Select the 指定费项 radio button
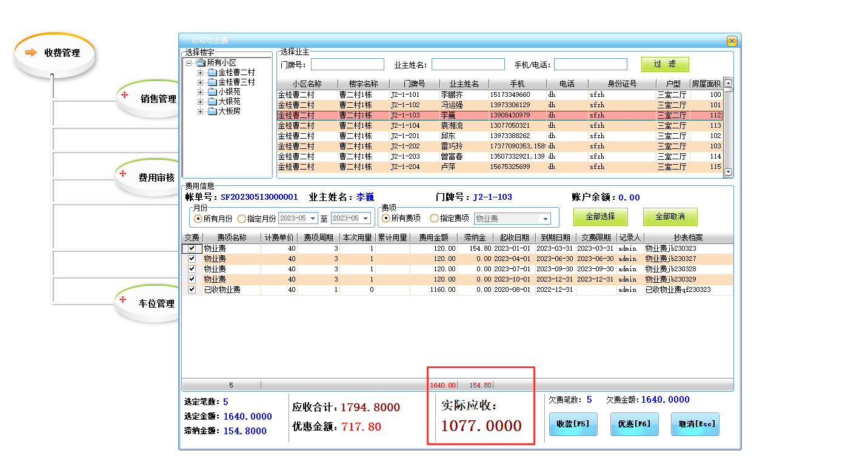Image resolution: width=868 pixels, height=459 pixels. (x=434, y=219)
